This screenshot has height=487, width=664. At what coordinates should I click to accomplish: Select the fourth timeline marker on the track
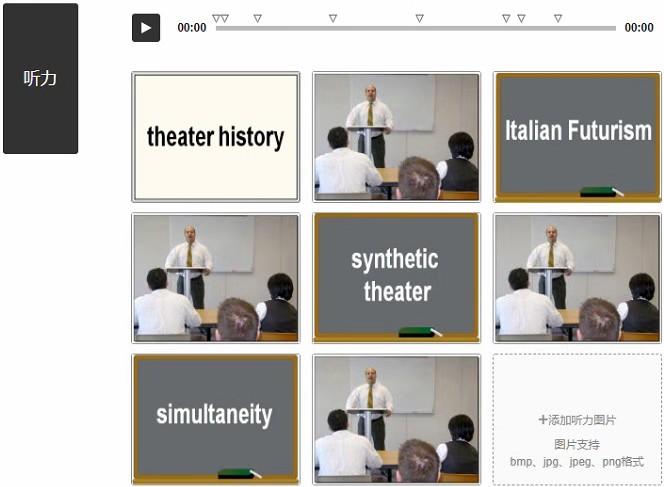333,18
